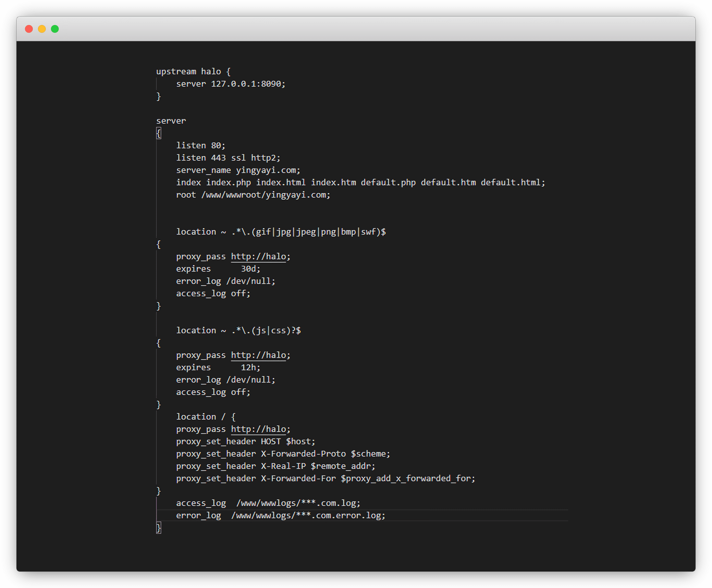Open http://halo link under the js|css location
The width and height of the screenshot is (712, 588).
tap(258, 355)
